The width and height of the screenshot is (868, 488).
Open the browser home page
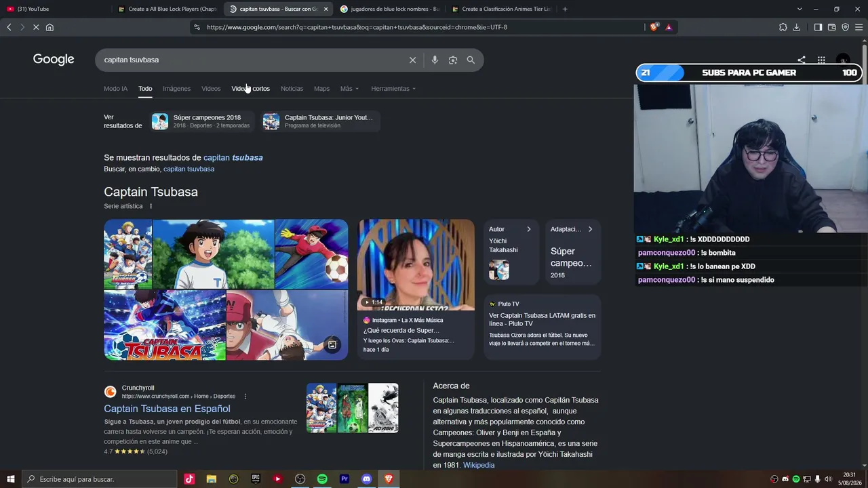[x=50, y=27]
